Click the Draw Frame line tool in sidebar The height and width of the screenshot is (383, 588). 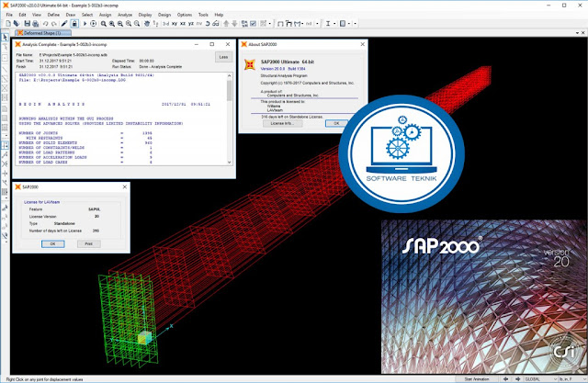pyautogui.click(x=5, y=69)
